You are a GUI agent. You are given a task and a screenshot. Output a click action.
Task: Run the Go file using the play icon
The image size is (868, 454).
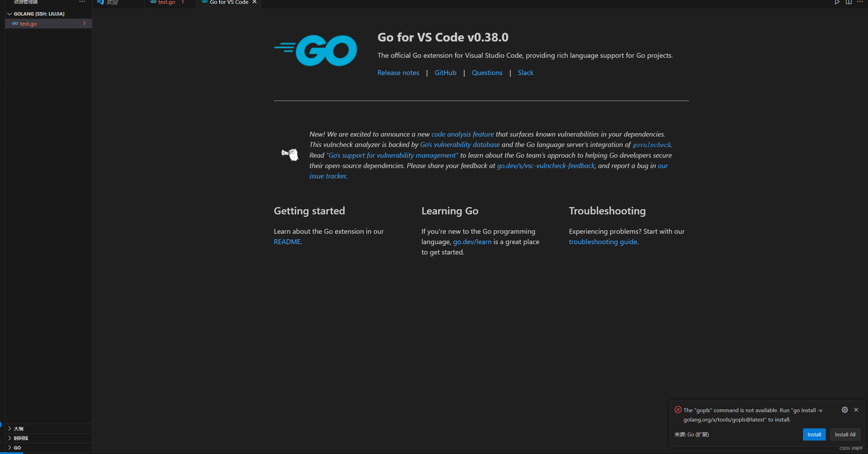click(x=837, y=2)
